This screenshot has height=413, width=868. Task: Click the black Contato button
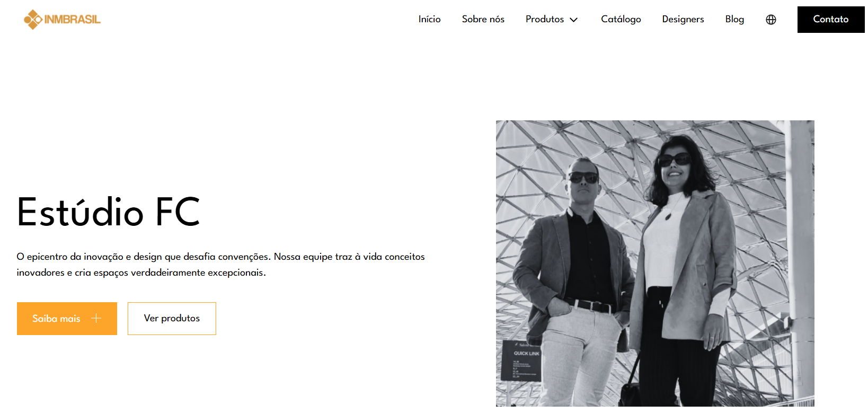pos(831,20)
